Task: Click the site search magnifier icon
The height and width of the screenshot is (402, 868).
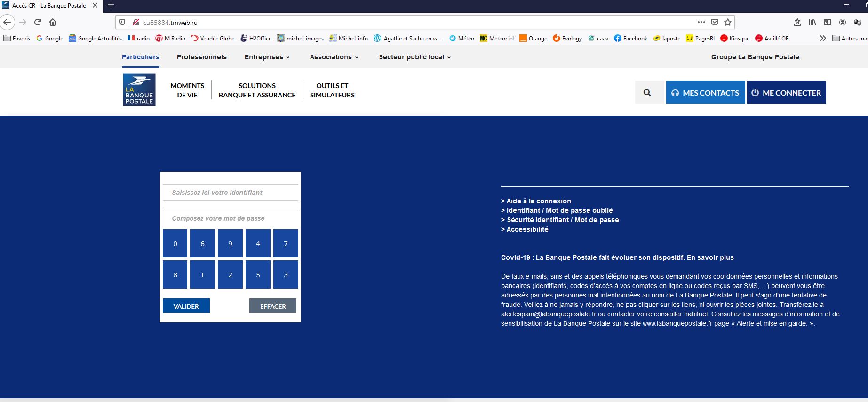Action: point(648,93)
